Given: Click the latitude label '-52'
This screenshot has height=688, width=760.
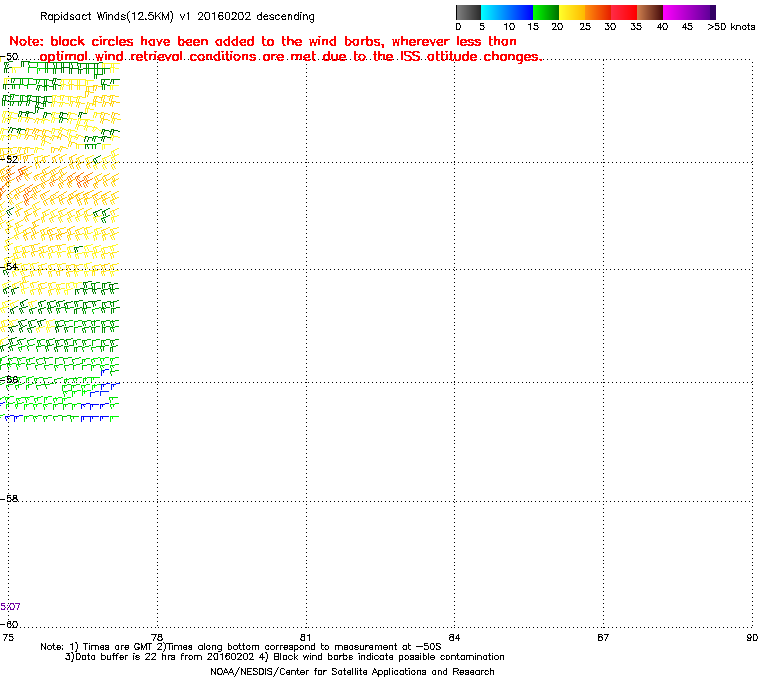Looking at the screenshot, I should [9, 160].
